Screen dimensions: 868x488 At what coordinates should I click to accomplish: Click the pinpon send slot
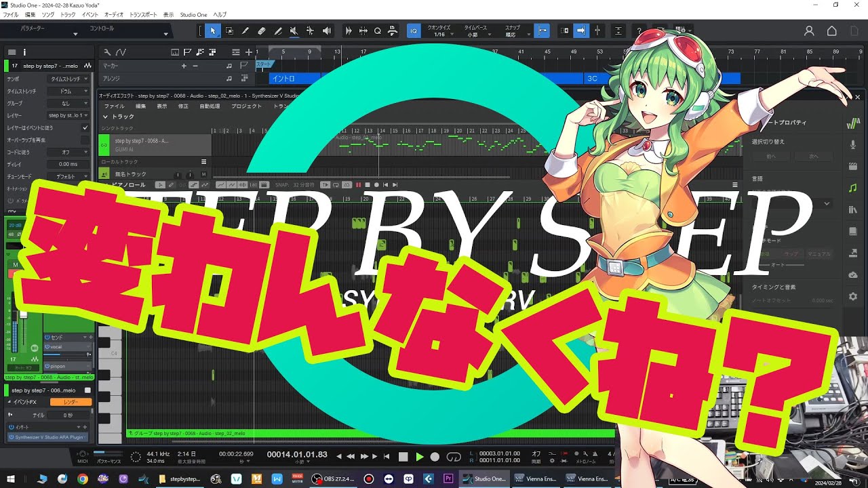(68, 366)
